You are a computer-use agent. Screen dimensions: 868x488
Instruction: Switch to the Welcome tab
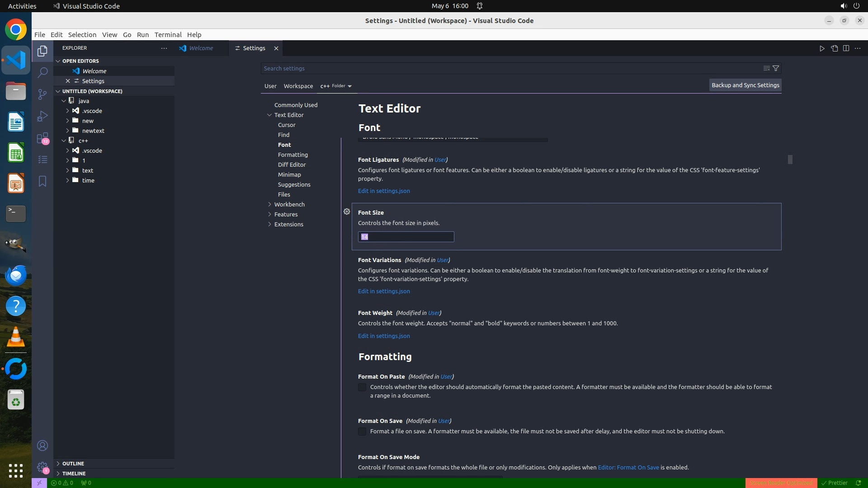[201, 48]
